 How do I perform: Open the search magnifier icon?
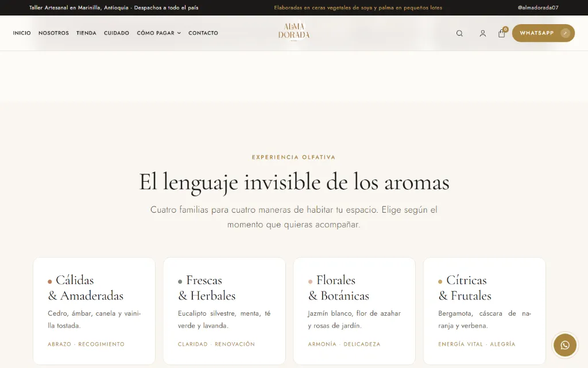click(x=459, y=33)
